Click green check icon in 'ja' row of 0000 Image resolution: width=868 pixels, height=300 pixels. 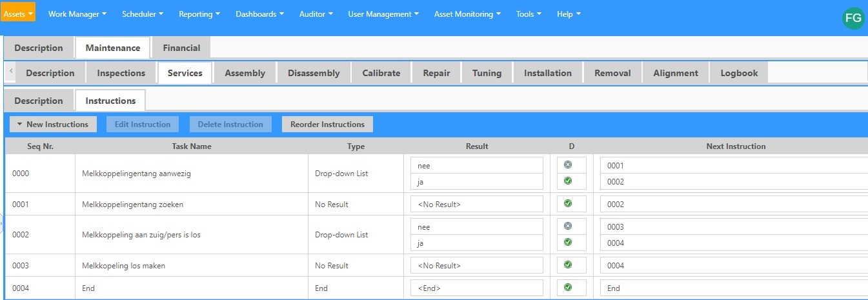[x=568, y=181]
